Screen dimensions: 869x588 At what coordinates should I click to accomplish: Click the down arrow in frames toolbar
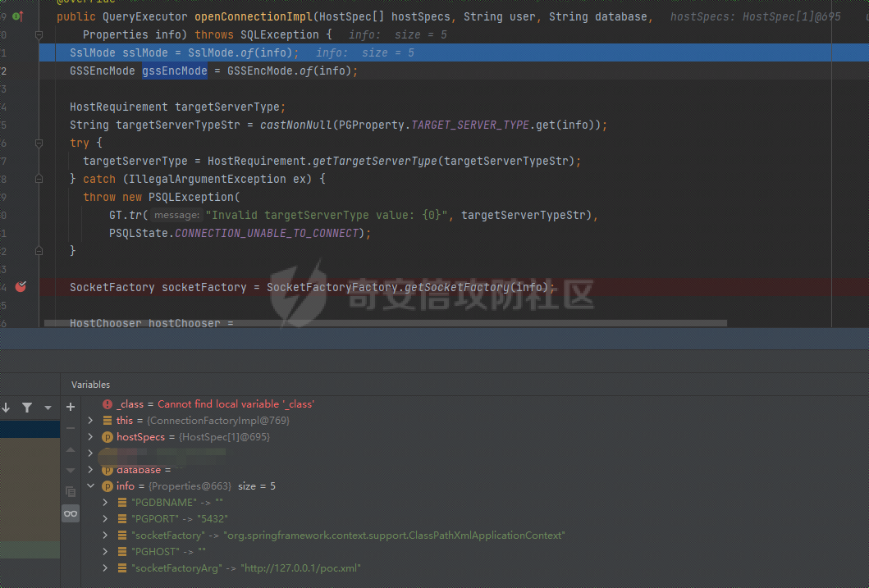click(x=7, y=408)
